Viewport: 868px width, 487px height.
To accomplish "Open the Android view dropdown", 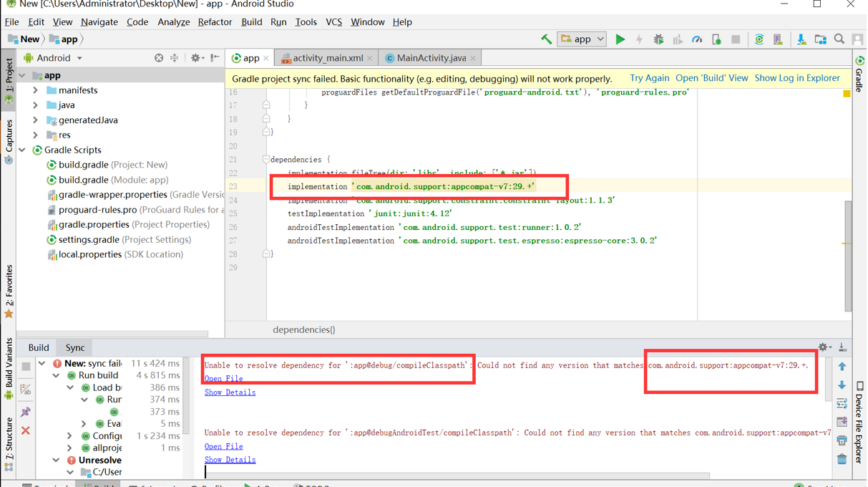I will point(53,58).
